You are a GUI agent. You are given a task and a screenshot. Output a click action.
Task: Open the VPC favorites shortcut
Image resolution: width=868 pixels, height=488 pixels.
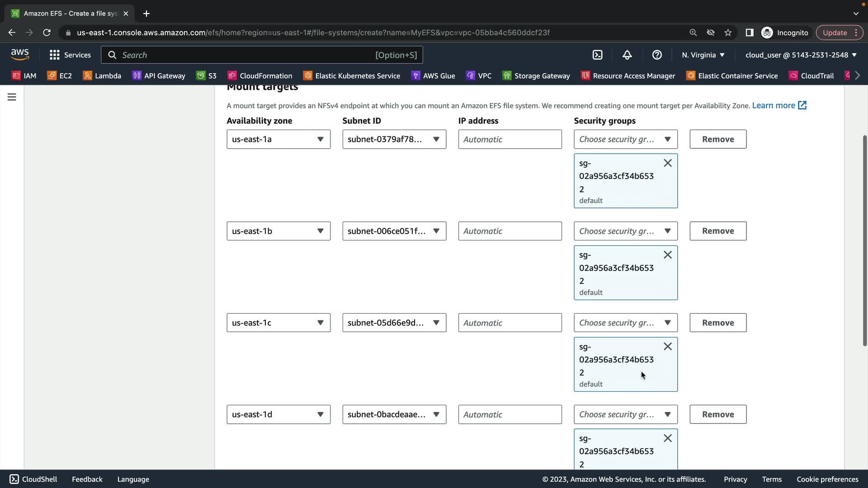pyautogui.click(x=479, y=76)
